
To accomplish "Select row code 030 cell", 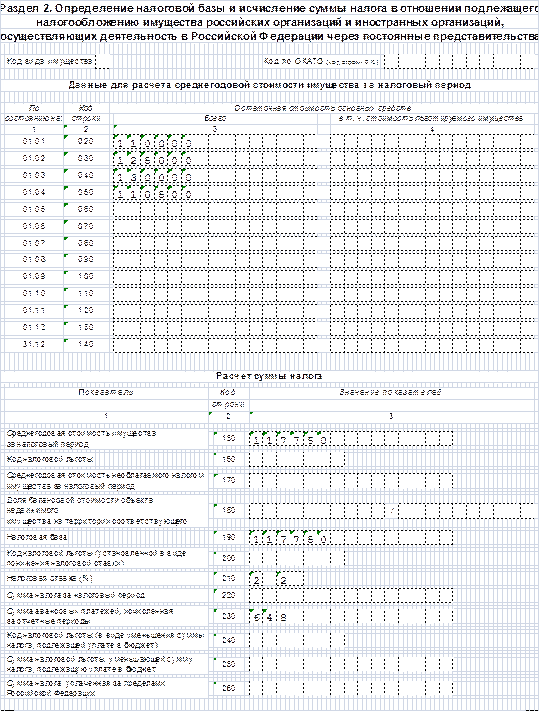I will [86, 158].
